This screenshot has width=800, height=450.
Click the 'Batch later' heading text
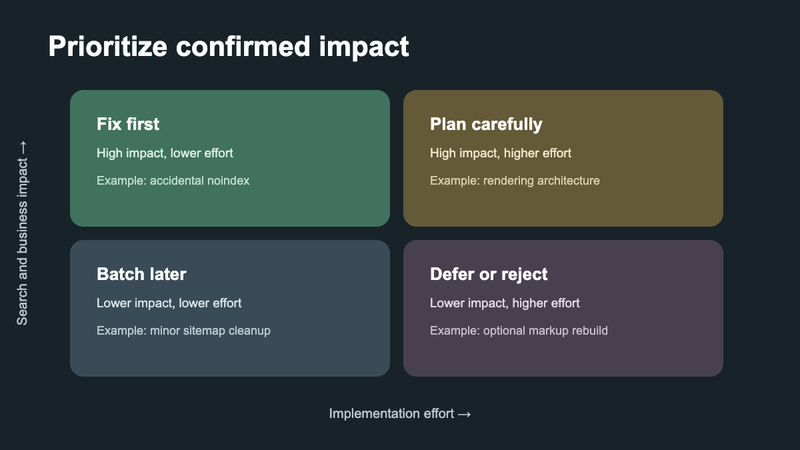coord(142,274)
